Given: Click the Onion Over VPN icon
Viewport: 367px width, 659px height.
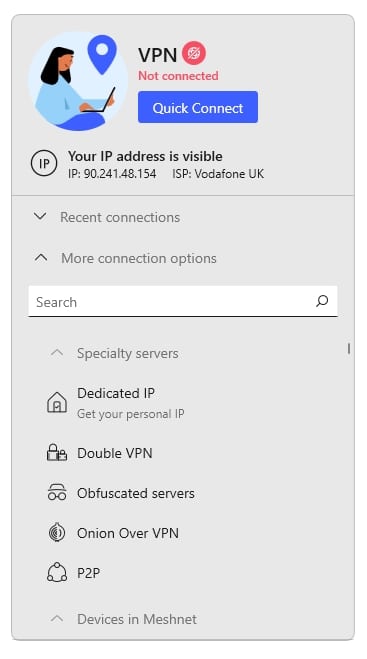Looking at the screenshot, I should [57, 533].
